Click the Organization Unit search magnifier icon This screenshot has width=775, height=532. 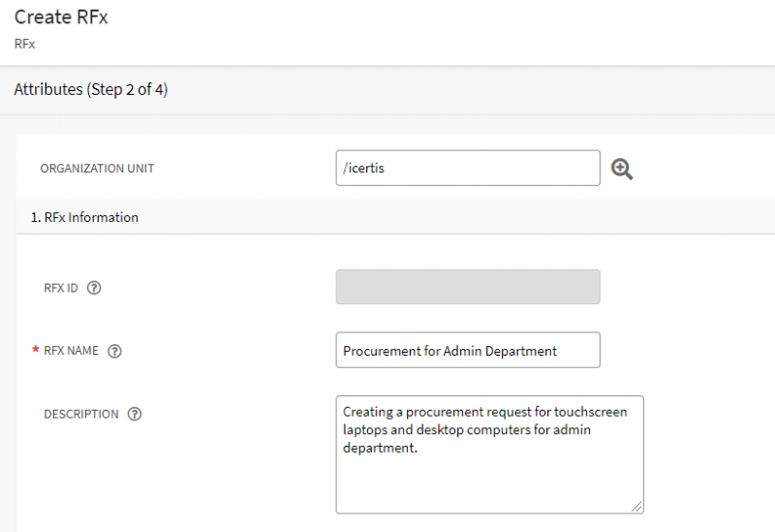622,169
